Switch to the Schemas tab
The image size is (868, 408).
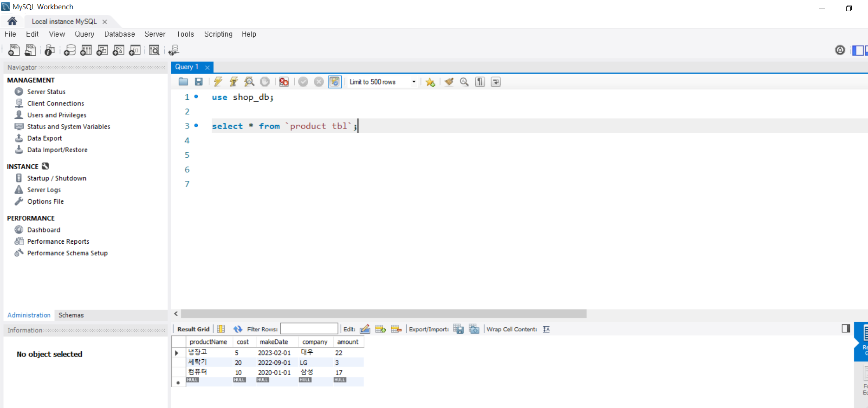pos(71,315)
